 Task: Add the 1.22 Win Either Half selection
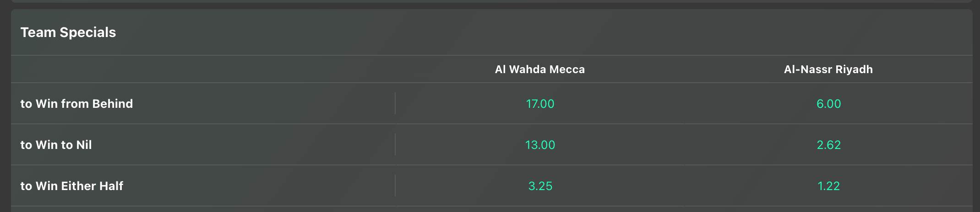(x=828, y=186)
